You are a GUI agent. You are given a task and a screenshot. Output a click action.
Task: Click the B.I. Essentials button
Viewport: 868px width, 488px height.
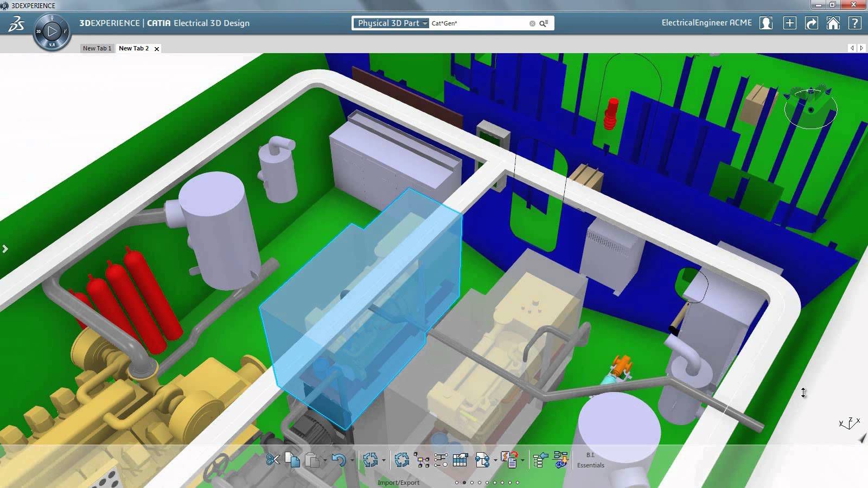coord(590,460)
